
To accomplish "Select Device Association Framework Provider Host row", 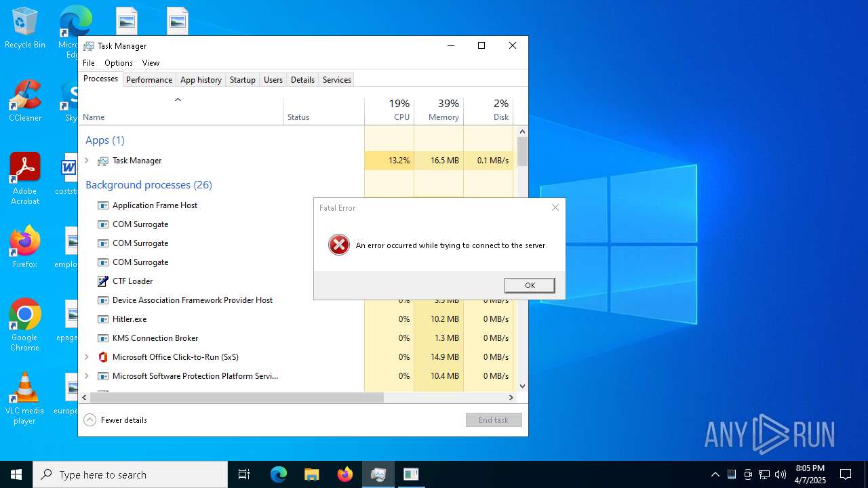I will [x=222, y=300].
